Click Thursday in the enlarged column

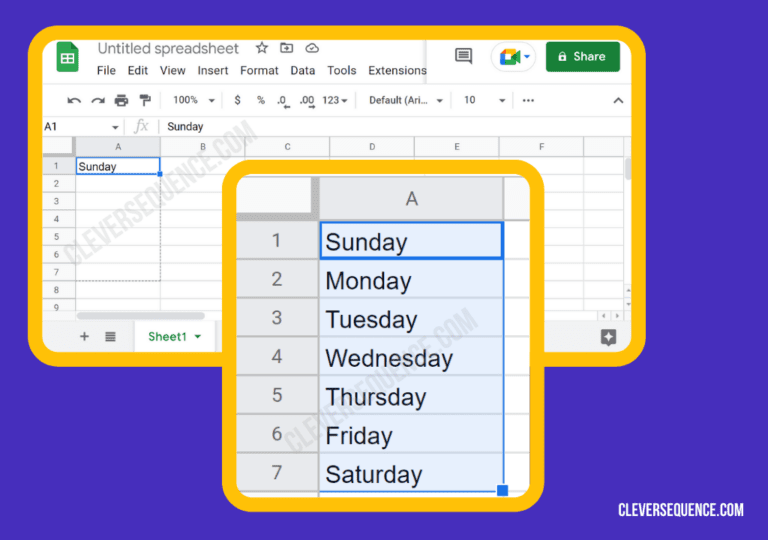coord(411,395)
